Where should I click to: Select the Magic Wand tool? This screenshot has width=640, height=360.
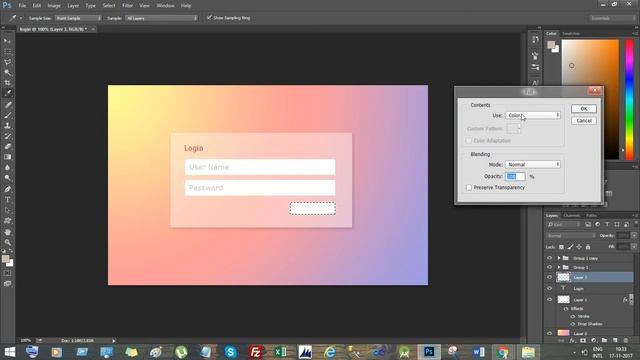click(x=7, y=73)
